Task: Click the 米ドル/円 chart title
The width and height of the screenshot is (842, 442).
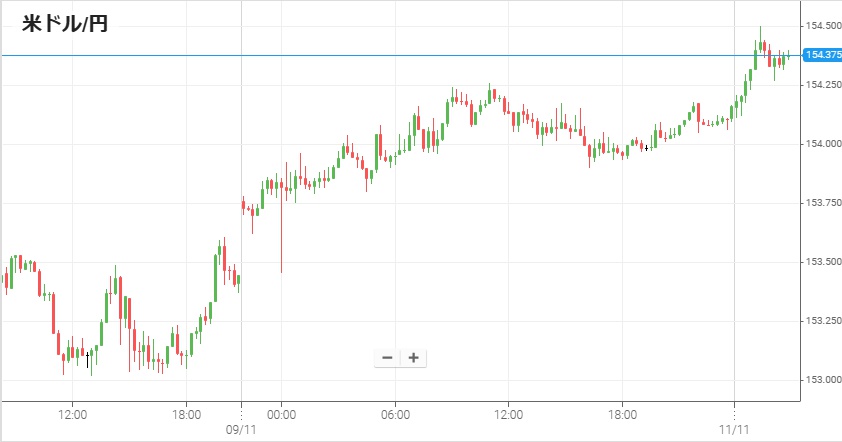Action: (x=65, y=24)
